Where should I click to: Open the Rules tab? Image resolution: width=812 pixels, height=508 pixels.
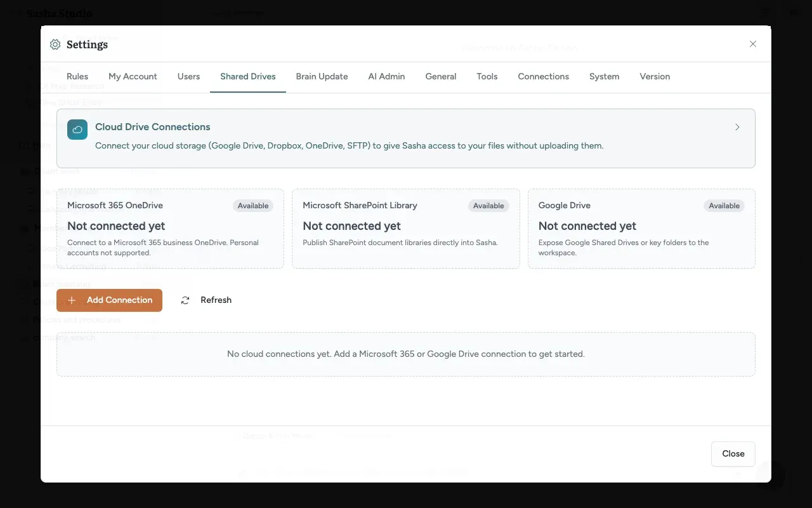click(77, 76)
